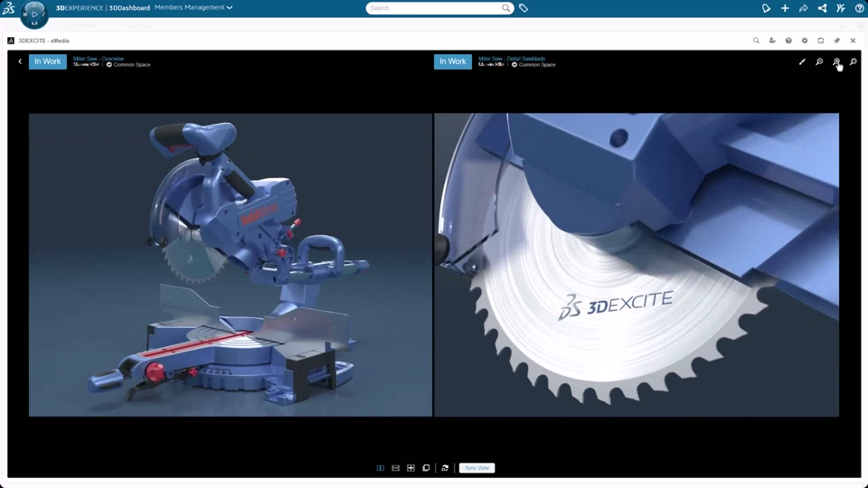Click the reset zoom magnifier icon
Viewport: 868px width, 488px height.
coord(854,62)
